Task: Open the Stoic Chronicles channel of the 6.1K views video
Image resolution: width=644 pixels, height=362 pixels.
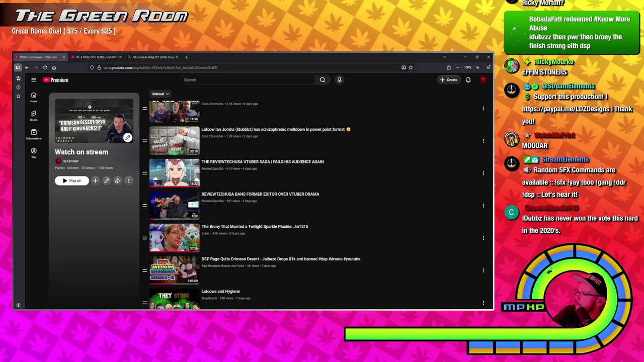Action: [212, 104]
